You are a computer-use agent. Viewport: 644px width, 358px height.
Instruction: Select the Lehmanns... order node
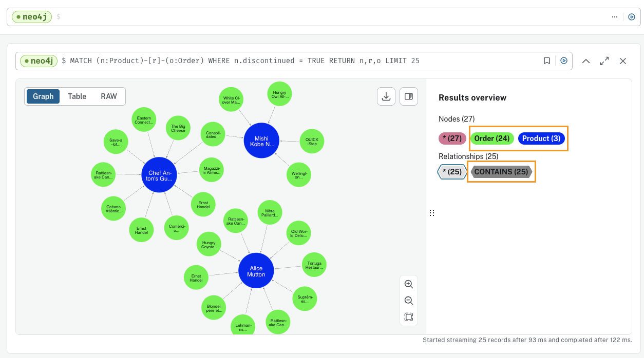point(243,326)
